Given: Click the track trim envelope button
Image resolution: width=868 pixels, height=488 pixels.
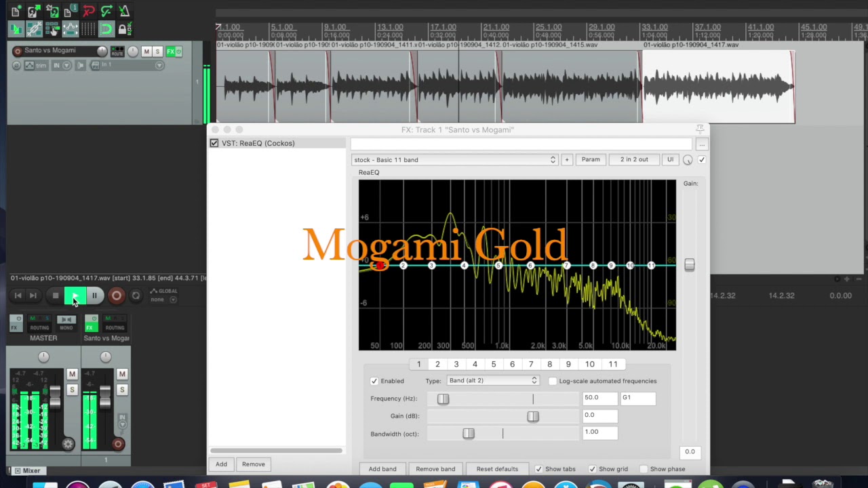Looking at the screenshot, I should click(36, 65).
